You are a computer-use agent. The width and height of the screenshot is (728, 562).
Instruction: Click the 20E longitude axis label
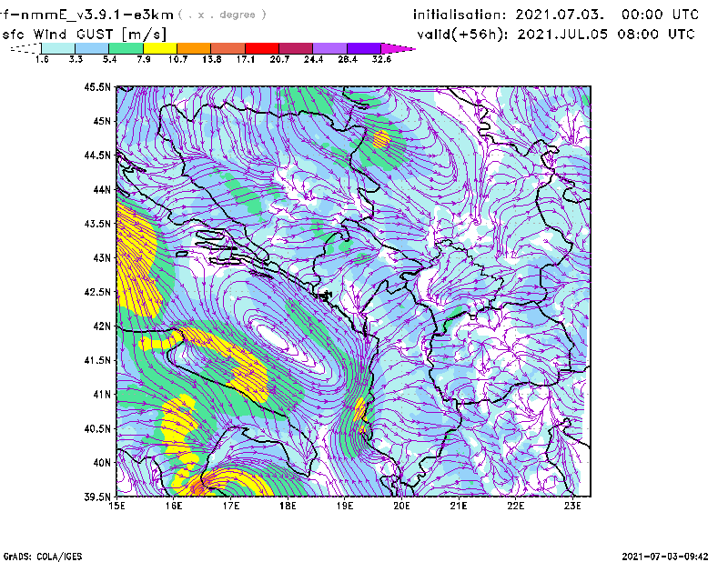point(401,506)
